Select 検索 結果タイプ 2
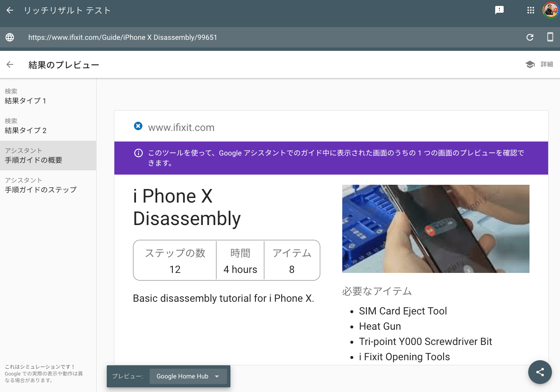Viewport: 560px width, 392px height. (48, 126)
